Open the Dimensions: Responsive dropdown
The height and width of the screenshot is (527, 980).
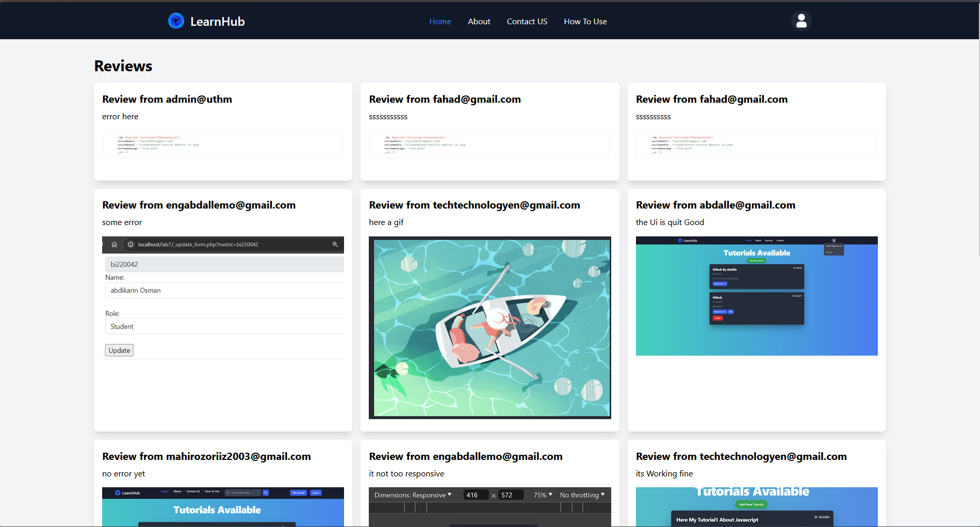pos(413,494)
